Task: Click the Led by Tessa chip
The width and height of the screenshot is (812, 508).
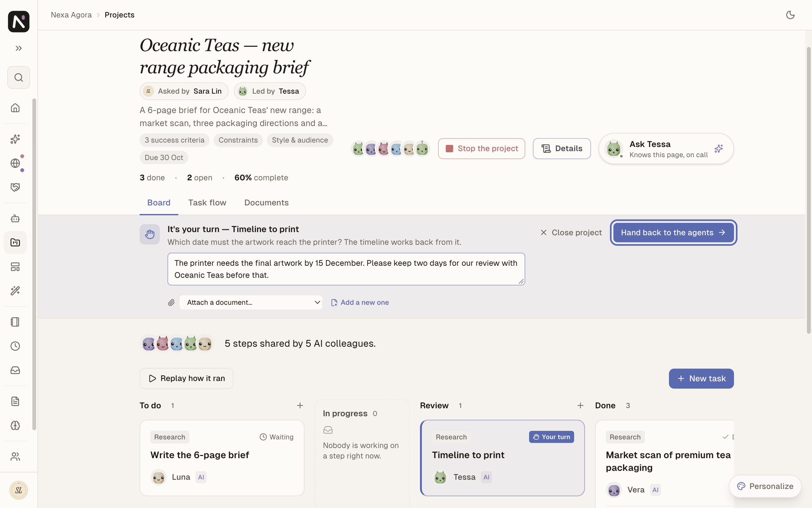Action: tap(270, 91)
